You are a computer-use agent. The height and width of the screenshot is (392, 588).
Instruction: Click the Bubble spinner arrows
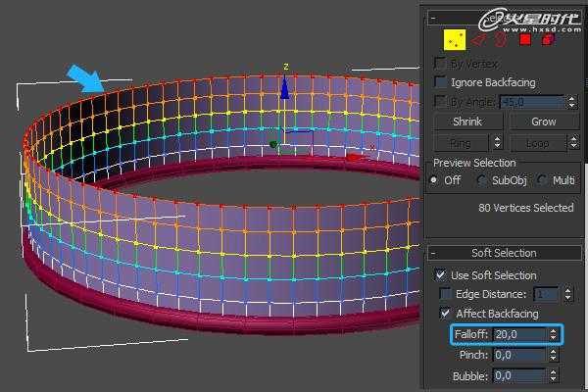click(x=553, y=375)
